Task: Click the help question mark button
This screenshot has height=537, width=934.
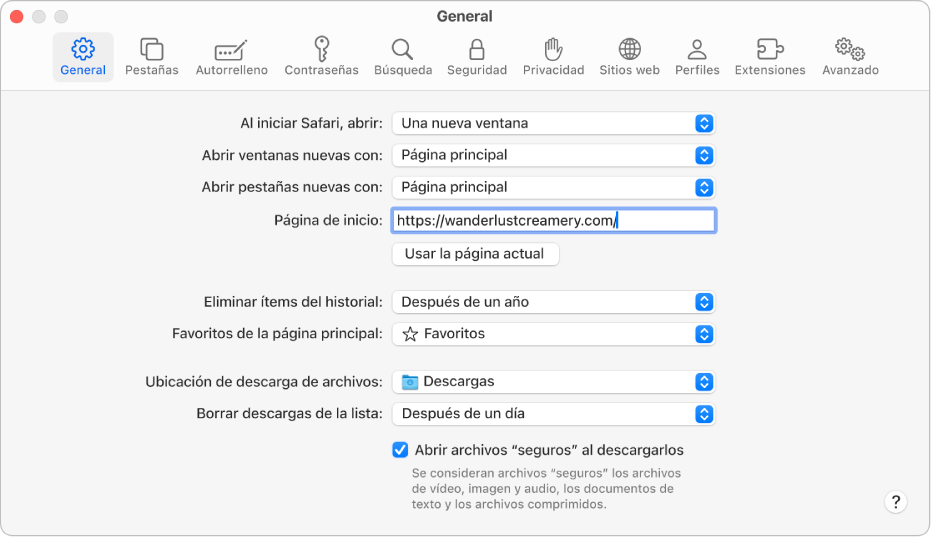Action: [x=896, y=502]
